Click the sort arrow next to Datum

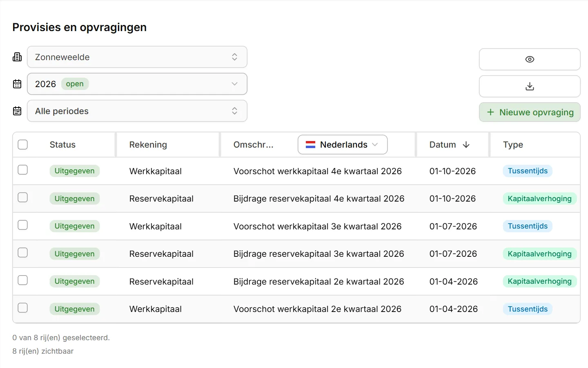point(466,145)
